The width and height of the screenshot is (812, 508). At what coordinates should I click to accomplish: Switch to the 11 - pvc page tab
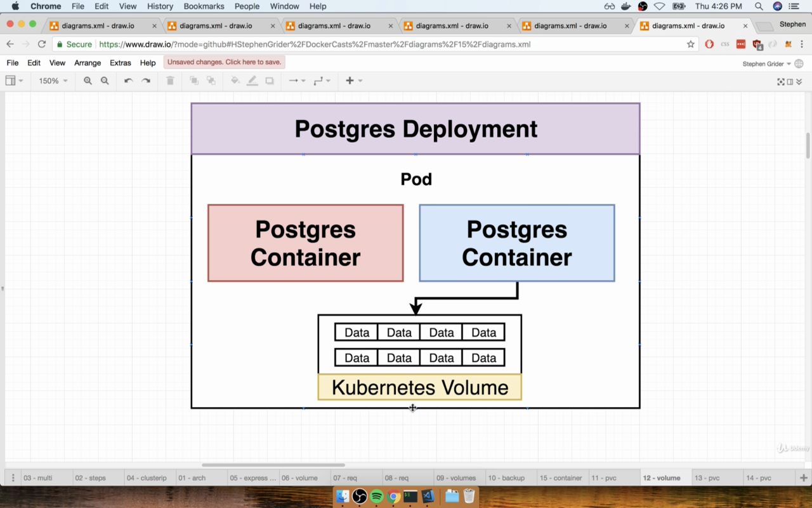[x=613, y=478]
